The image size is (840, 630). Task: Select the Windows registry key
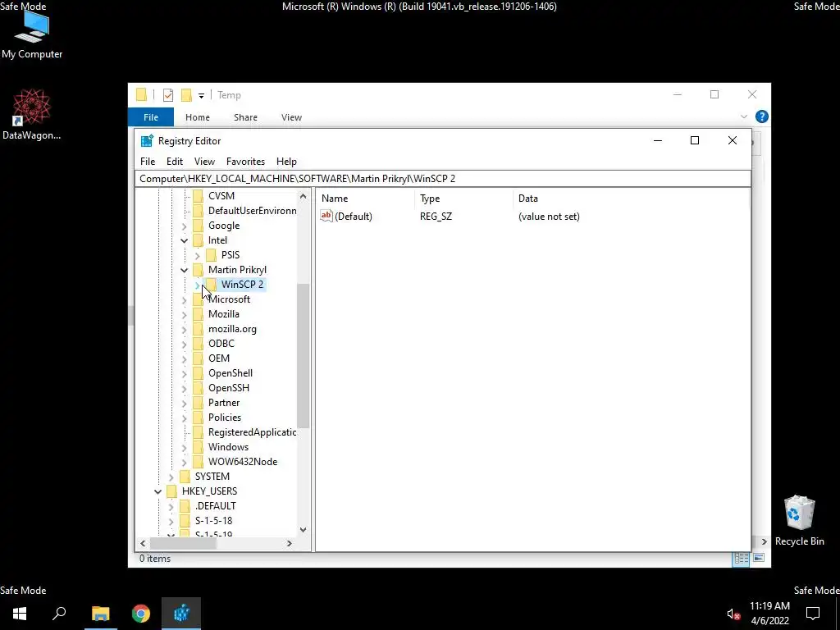pyautogui.click(x=228, y=447)
